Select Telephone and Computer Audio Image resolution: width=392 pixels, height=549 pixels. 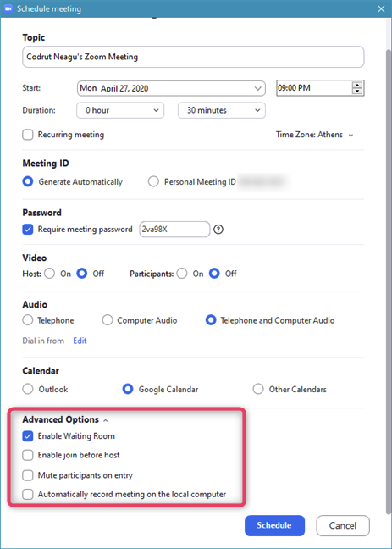coord(211,320)
